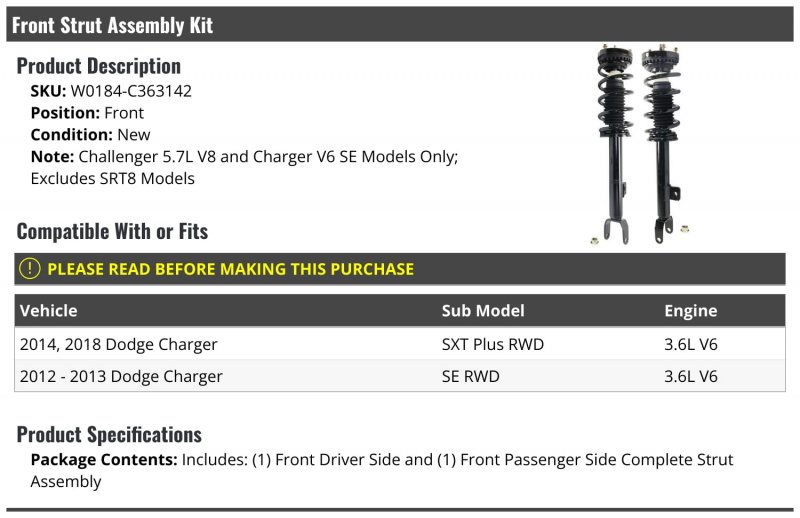This screenshot has width=800, height=518.
Task: Click the Product Description heading
Action: pos(98,66)
